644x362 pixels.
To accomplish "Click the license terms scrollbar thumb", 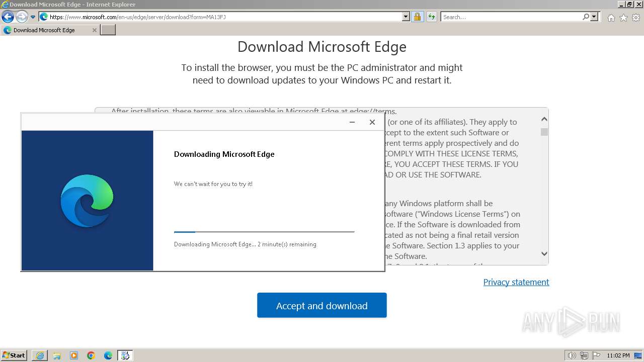I will click(x=544, y=132).
